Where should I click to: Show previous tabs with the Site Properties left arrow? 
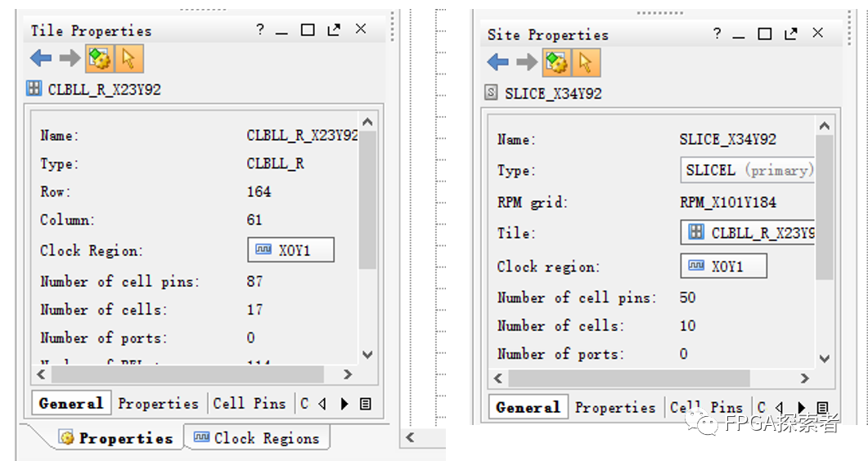(780, 408)
